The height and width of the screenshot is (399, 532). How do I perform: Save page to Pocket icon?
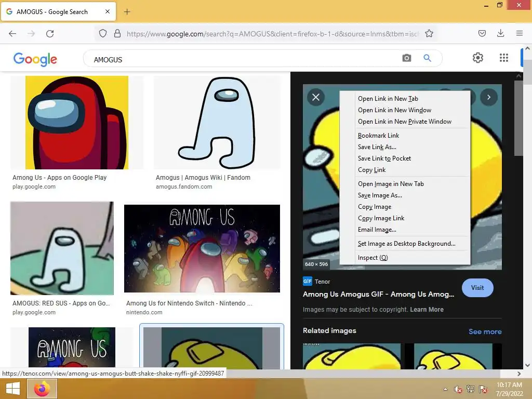tap(482, 33)
